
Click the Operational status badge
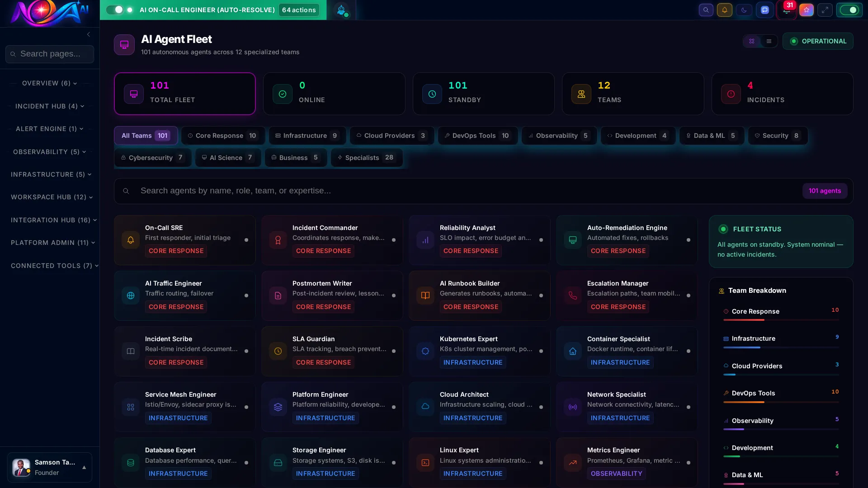(818, 41)
